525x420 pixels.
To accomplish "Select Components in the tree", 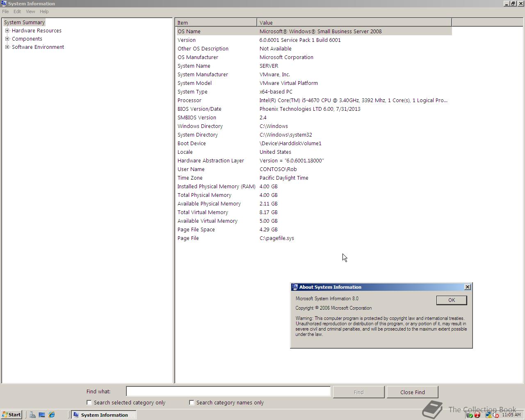I will 27,39.
